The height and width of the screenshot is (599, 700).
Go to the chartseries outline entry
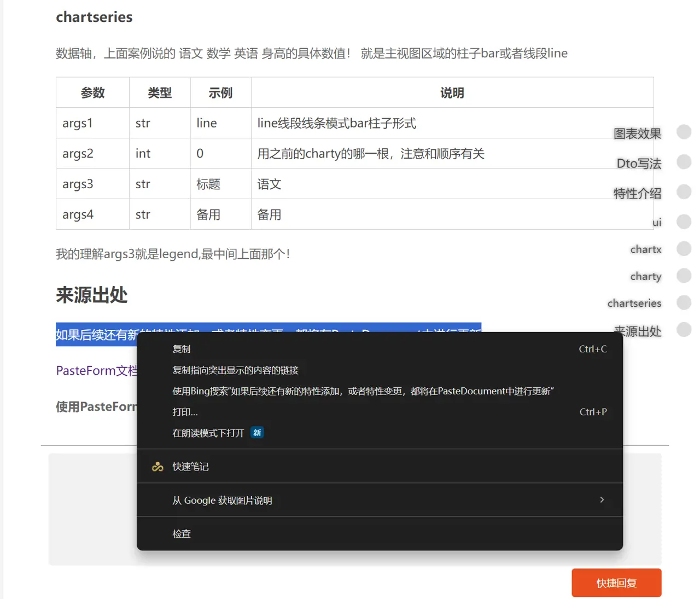tap(634, 303)
